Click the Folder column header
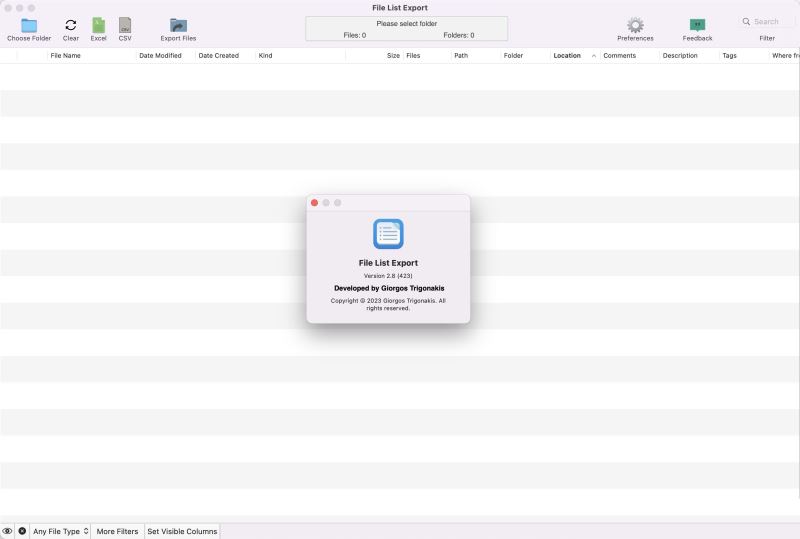Screen dimensions: 800x539 tap(513, 56)
